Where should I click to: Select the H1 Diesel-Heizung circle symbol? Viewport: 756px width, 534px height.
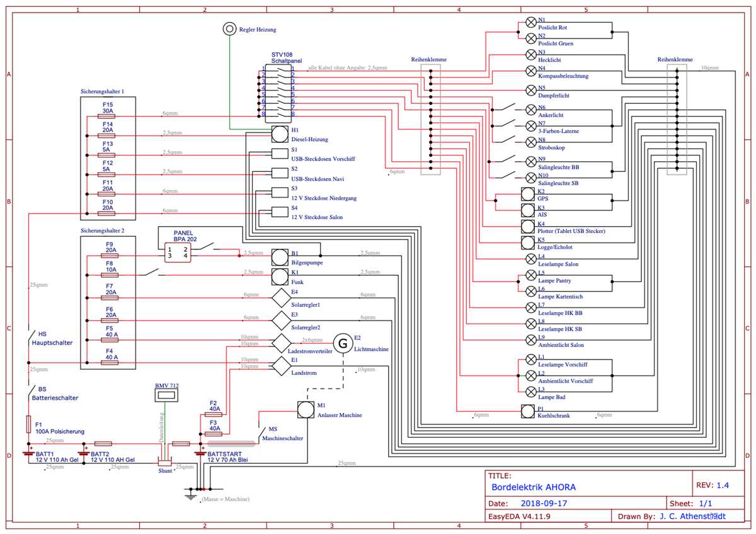tap(280, 133)
